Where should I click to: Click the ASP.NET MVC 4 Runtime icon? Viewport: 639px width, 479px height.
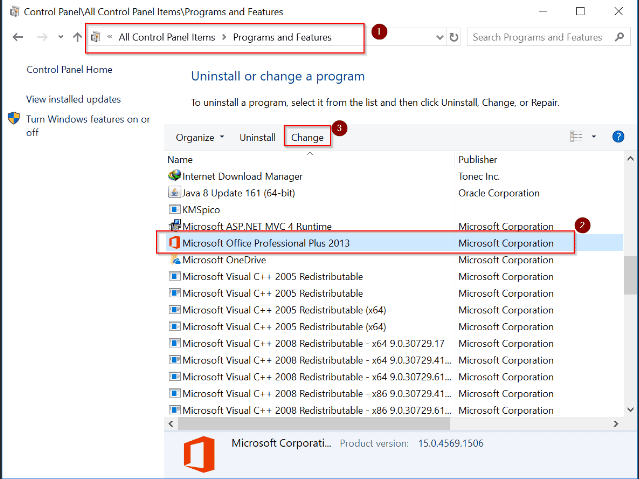coord(174,225)
